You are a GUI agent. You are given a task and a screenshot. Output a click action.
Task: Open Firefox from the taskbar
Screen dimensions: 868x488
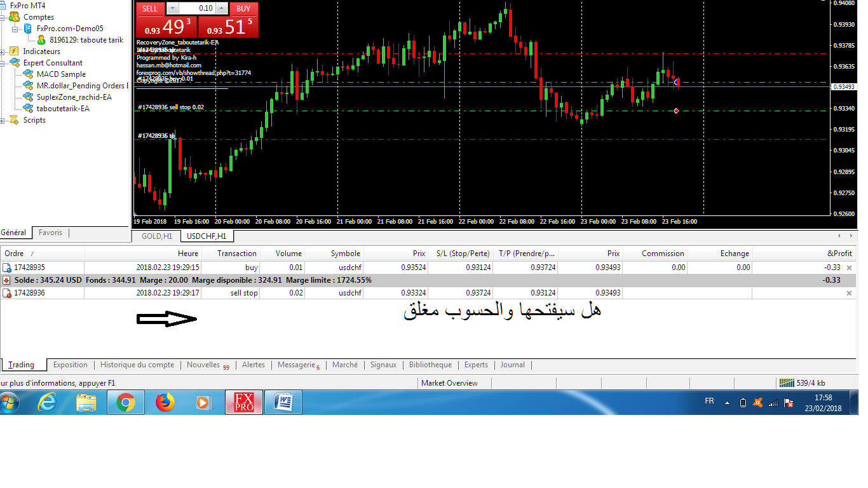tap(165, 402)
